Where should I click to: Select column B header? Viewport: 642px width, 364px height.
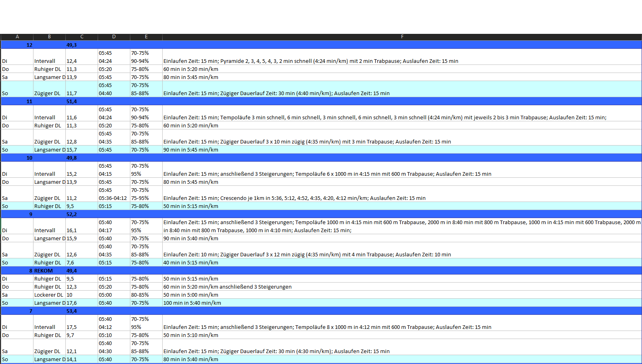pyautogui.click(x=49, y=37)
